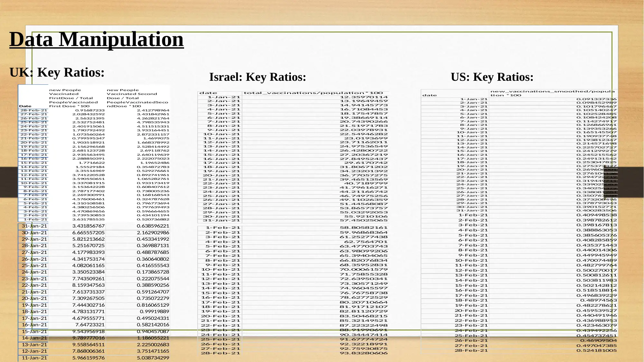
Task: Select UK value '0.91687233'
Action: pyautogui.click(x=90, y=110)
